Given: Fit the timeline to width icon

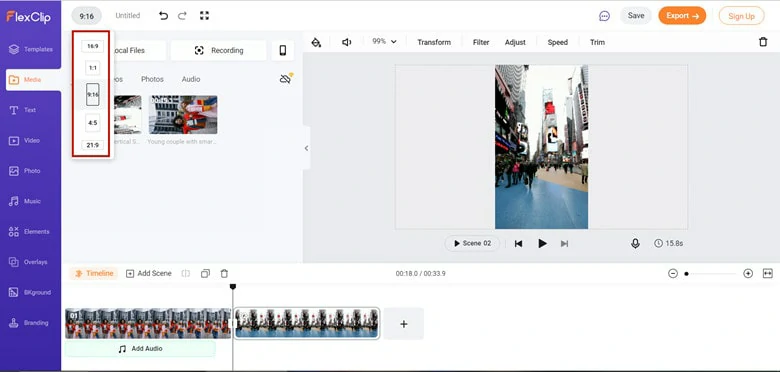Looking at the screenshot, I should pos(768,274).
